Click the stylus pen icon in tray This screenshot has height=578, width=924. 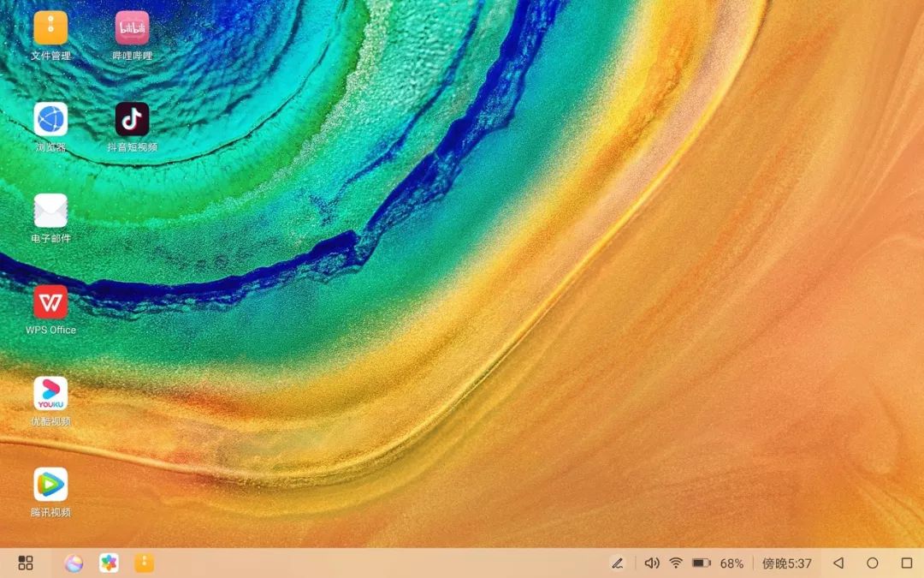tap(617, 563)
